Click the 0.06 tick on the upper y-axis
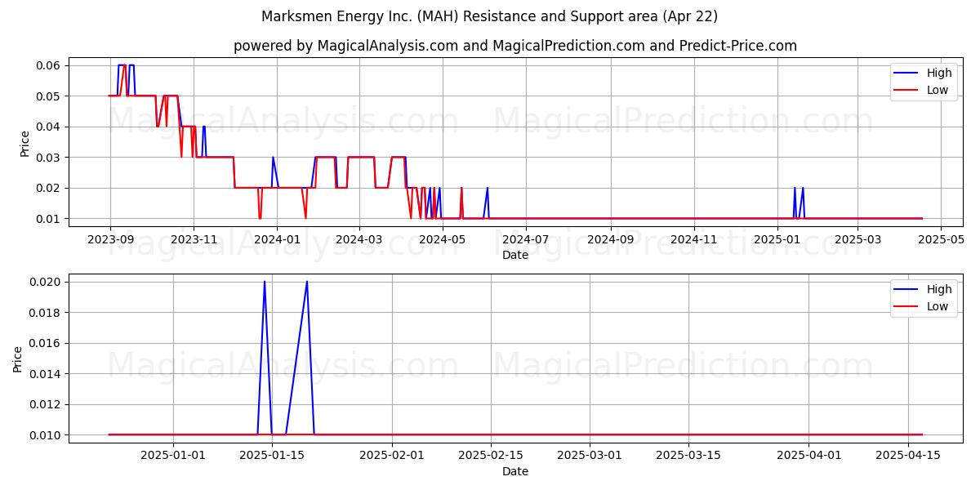The height and width of the screenshot is (490, 980). click(48, 65)
